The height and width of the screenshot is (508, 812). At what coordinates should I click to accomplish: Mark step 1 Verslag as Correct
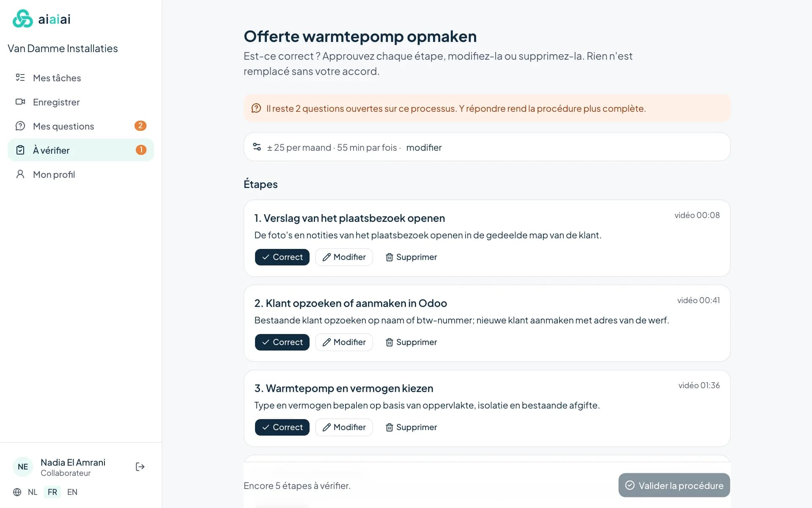coord(282,257)
